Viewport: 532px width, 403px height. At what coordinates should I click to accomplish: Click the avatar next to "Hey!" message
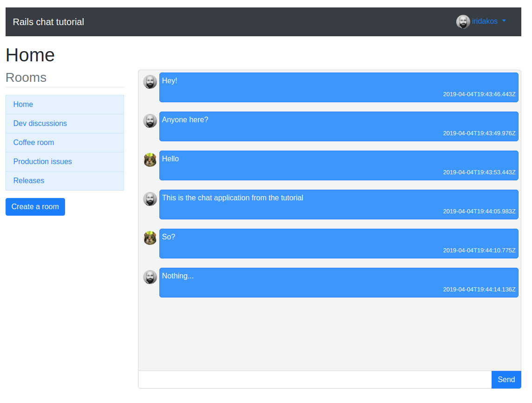[x=150, y=82]
